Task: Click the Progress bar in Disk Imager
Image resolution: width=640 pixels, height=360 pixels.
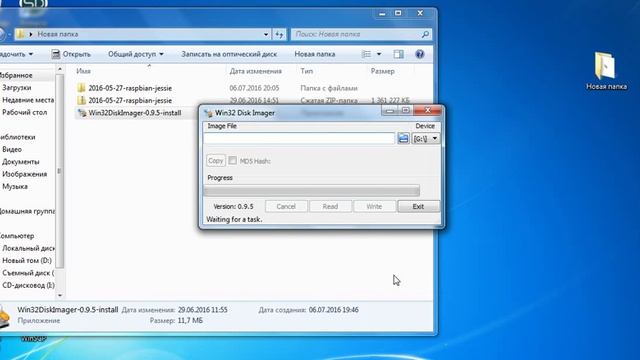Action: pyautogui.click(x=312, y=190)
